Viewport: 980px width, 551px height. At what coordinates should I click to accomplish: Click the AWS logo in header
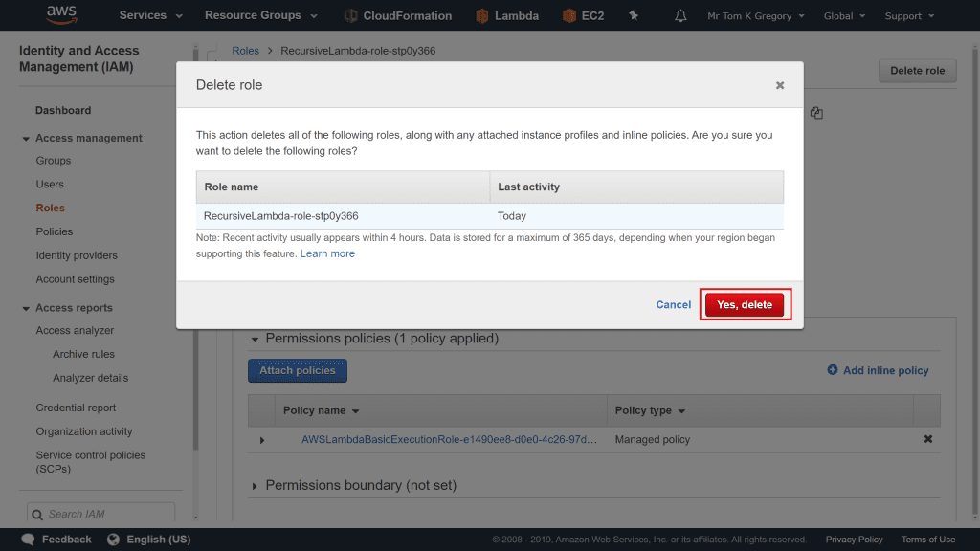point(62,15)
